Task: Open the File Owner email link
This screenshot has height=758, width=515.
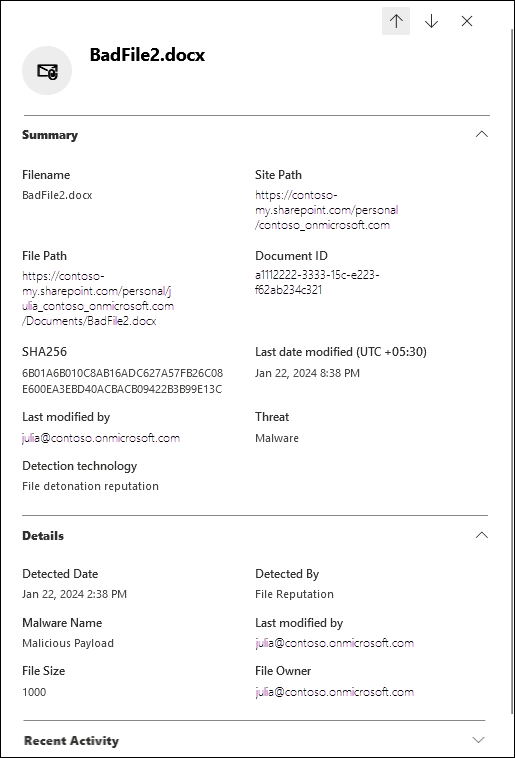Action: (x=334, y=692)
